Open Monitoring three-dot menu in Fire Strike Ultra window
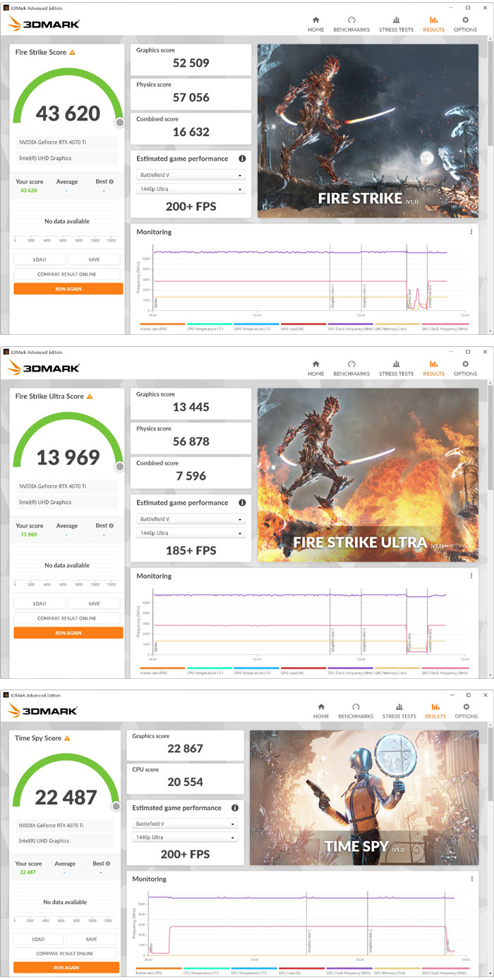 [471, 576]
